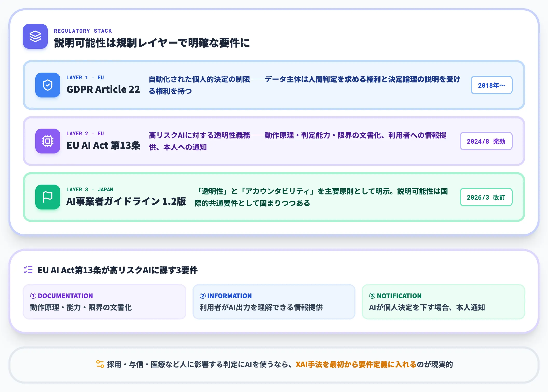Click the green flag icon for AI事業者ガイドライン
The height and width of the screenshot is (392, 548).
tap(48, 197)
